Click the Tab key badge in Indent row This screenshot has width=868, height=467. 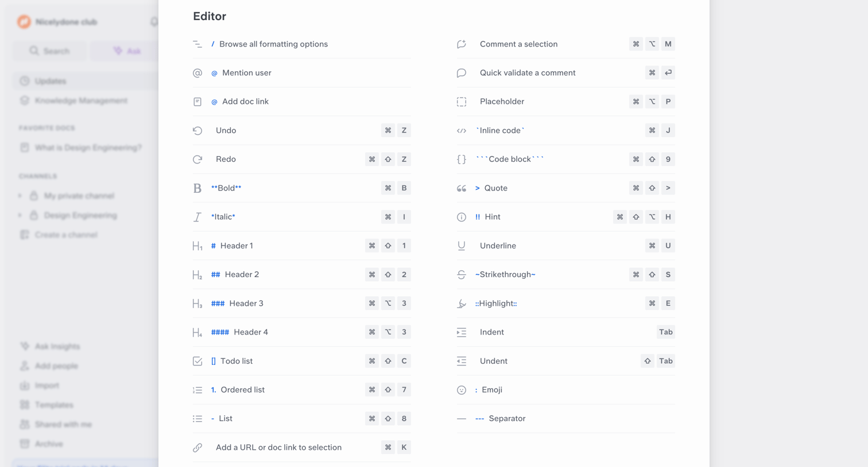click(x=666, y=332)
